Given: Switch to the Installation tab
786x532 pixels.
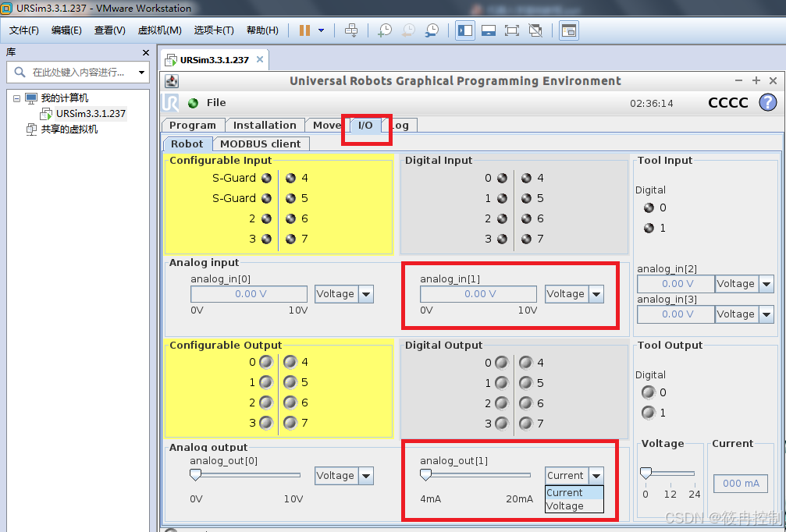Looking at the screenshot, I should coord(265,126).
